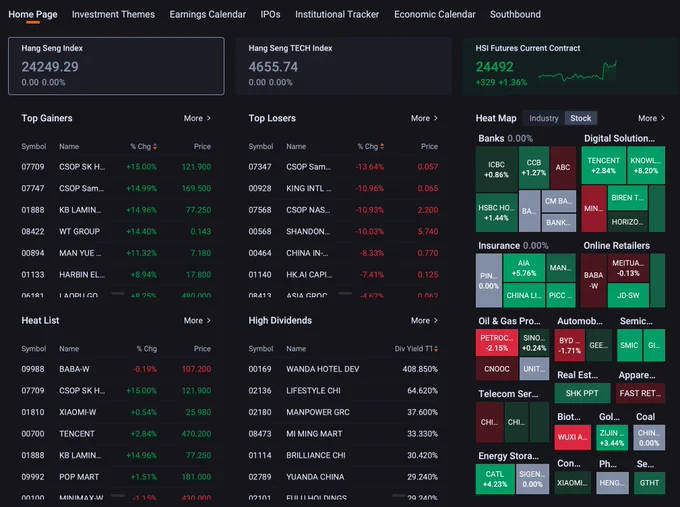The height and width of the screenshot is (507, 680).
Task: Click the Telecom Ser heading
Action: (508, 394)
